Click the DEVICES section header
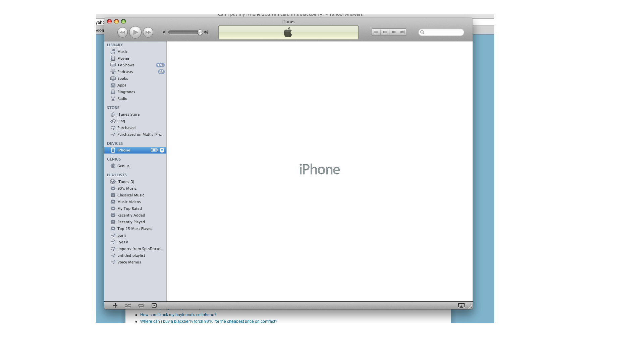 pos(115,143)
